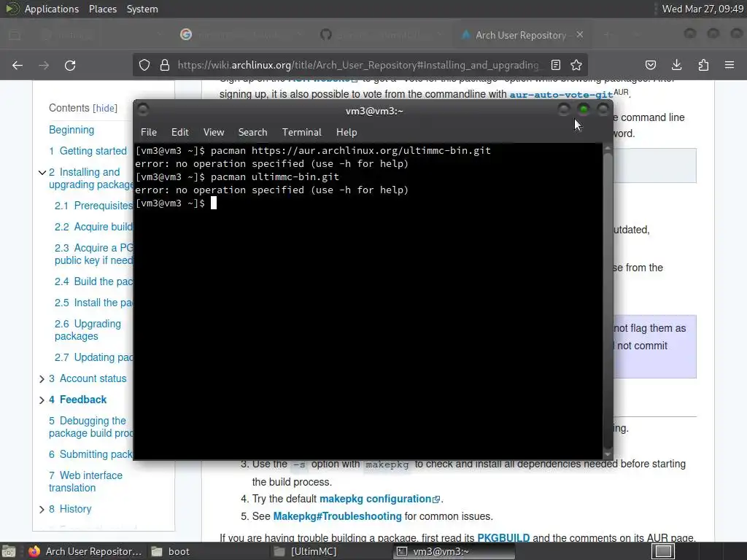The width and height of the screenshot is (747, 560).
Task: Expand the History section
Action: point(42,510)
